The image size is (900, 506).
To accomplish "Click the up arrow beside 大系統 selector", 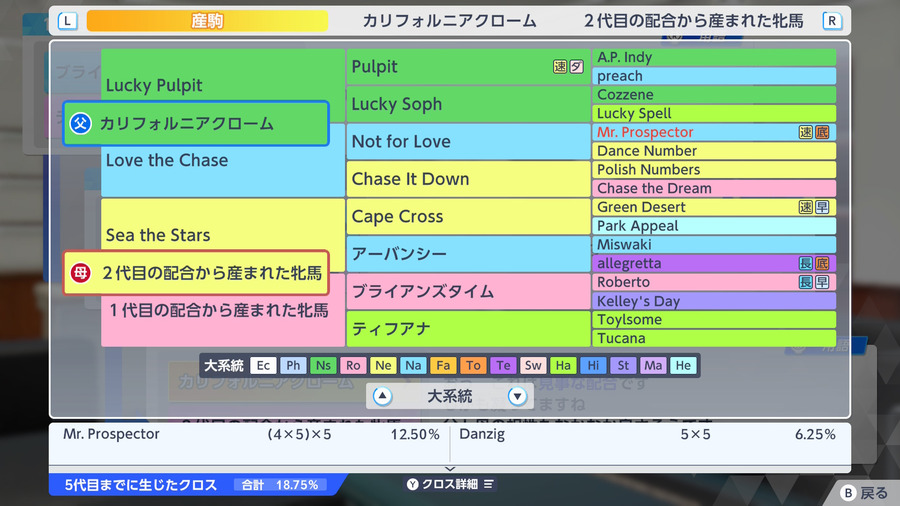I will pos(382,396).
